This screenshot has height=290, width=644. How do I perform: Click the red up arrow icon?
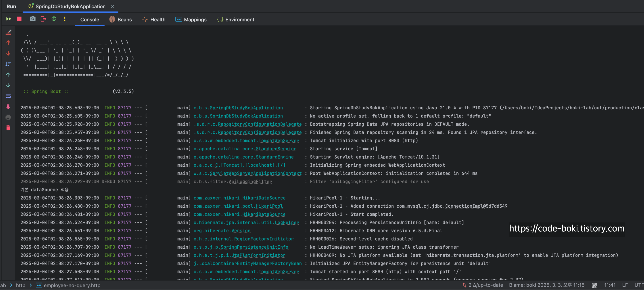point(8,43)
